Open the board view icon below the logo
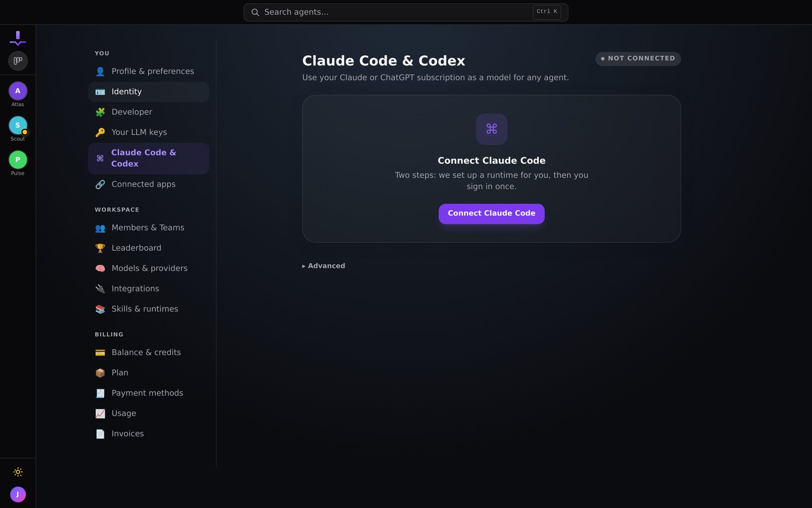The height and width of the screenshot is (508, 812). pos(18,61)
